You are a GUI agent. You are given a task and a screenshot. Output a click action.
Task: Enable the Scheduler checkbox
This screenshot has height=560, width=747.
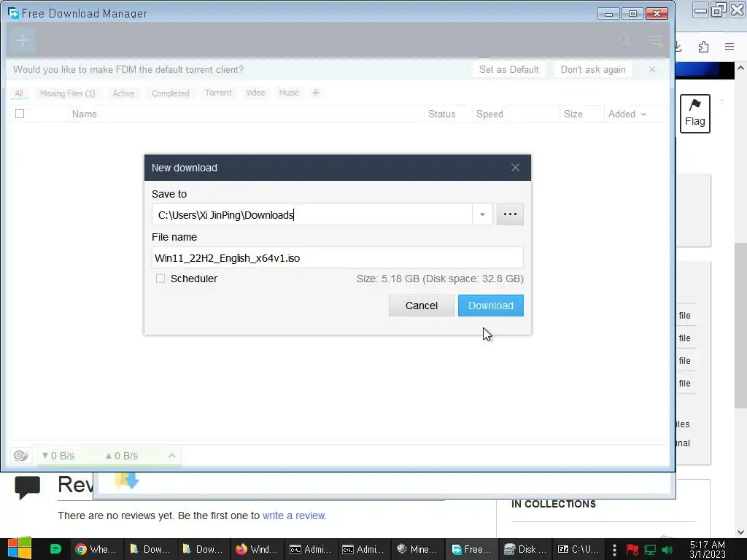160,279
